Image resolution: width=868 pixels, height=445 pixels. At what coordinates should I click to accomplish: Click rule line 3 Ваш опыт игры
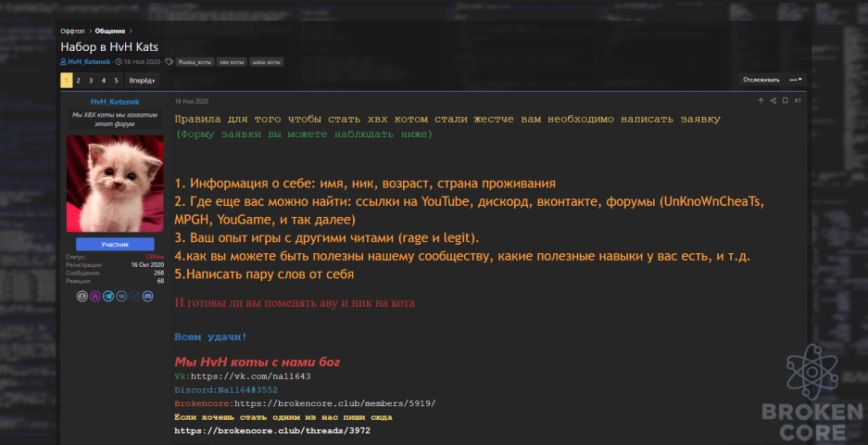[x=327, y=237]
